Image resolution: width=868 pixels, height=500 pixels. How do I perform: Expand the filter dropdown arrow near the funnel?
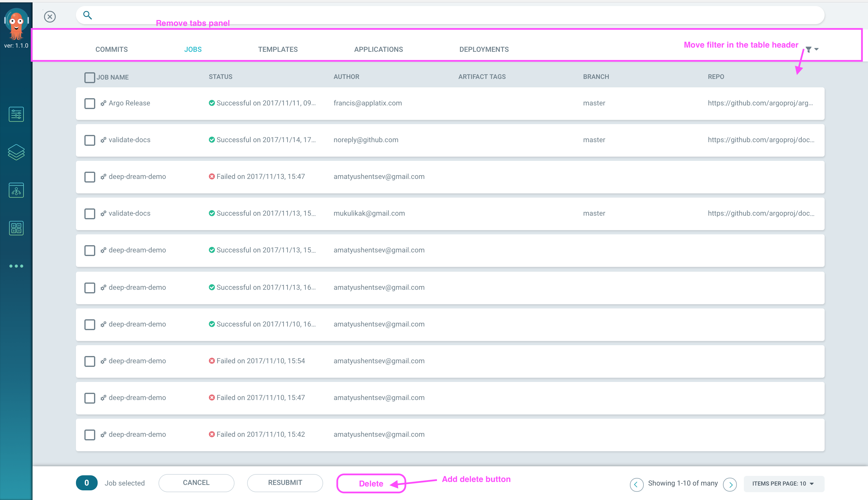click(x=816, y=49)
